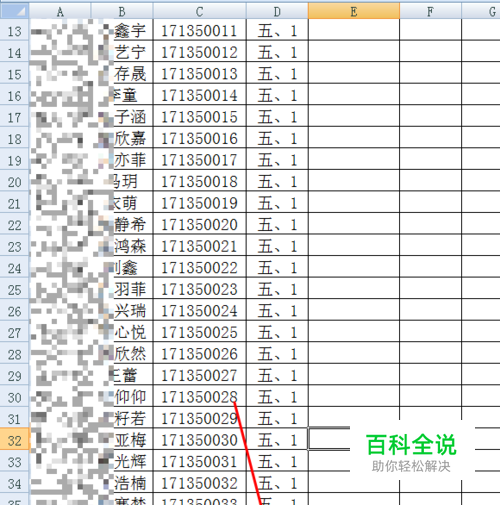
Task: Click name cell 鑫宇 in row 13
Action: coord(130,31)
